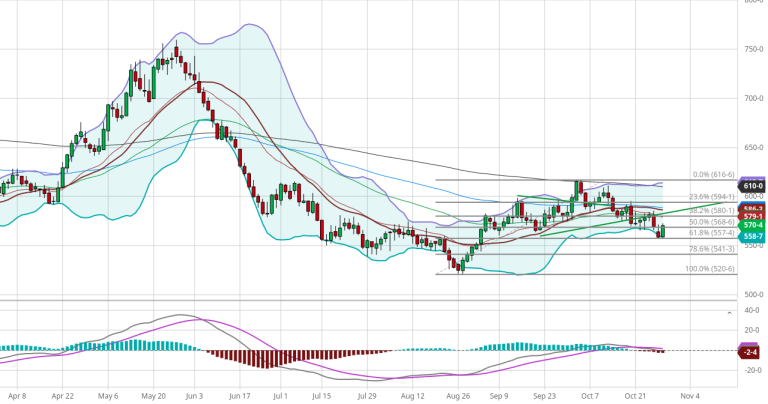Click the MACD value tag -2.4
Image resolution: width=768 pixels, height=404 pixels.
(750, 351)
